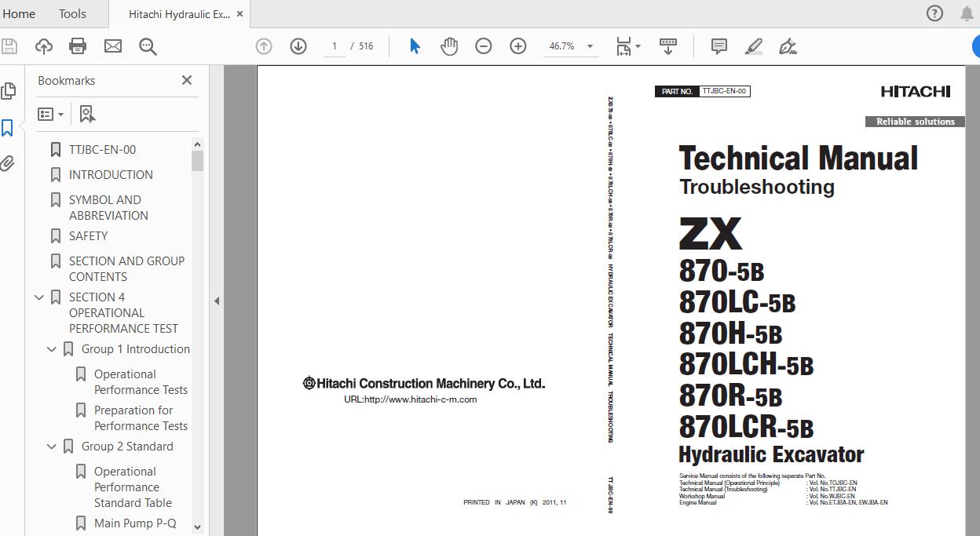Viewport: 980px width, 536px height.
Task: Toggle the Bookmarks panel icon in sidebar
Action: coord(8,128)
